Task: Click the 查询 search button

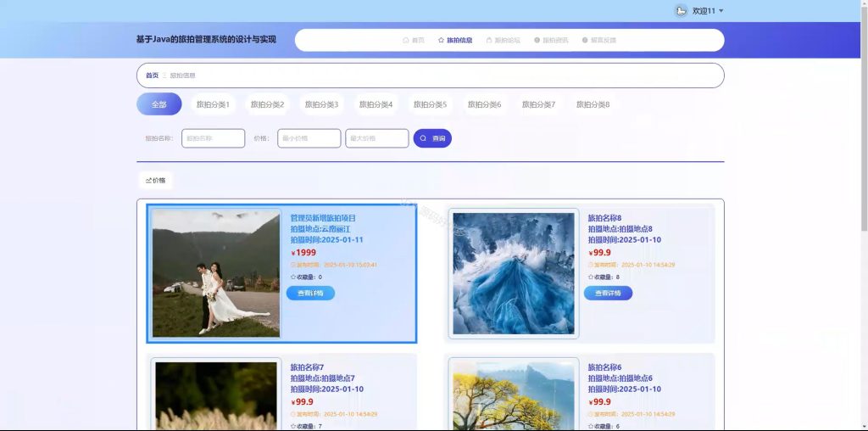Action: pyautogui.click(x=432, y=138)
